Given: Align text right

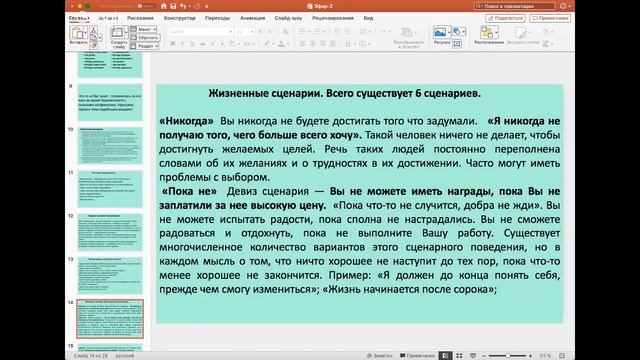Looking at the screenshot, I should pos(323,44).
